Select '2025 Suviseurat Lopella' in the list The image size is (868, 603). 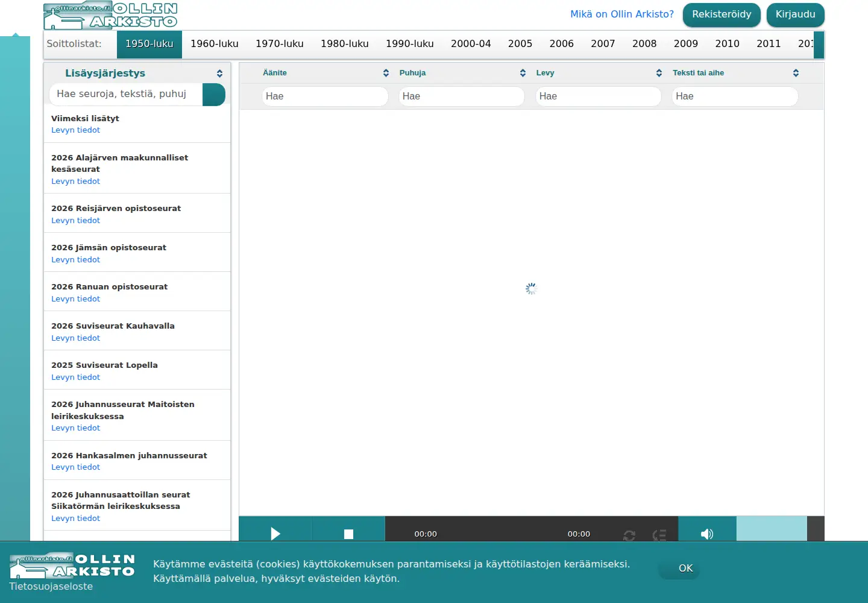click(x=104, y=365)
